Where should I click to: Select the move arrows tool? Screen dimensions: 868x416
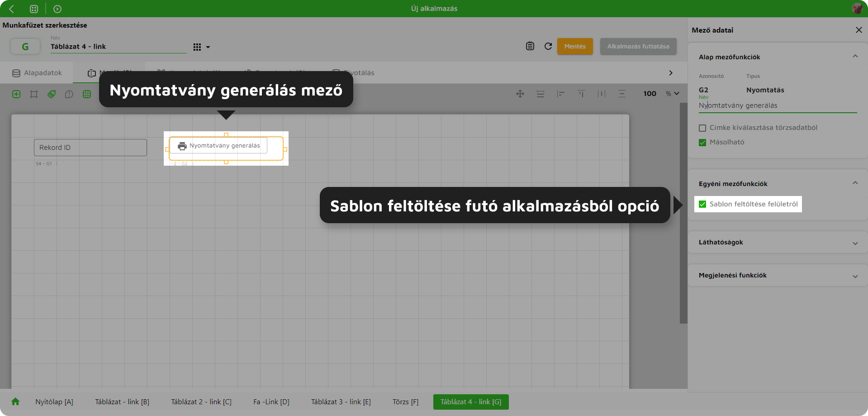(x=520, y=94)
